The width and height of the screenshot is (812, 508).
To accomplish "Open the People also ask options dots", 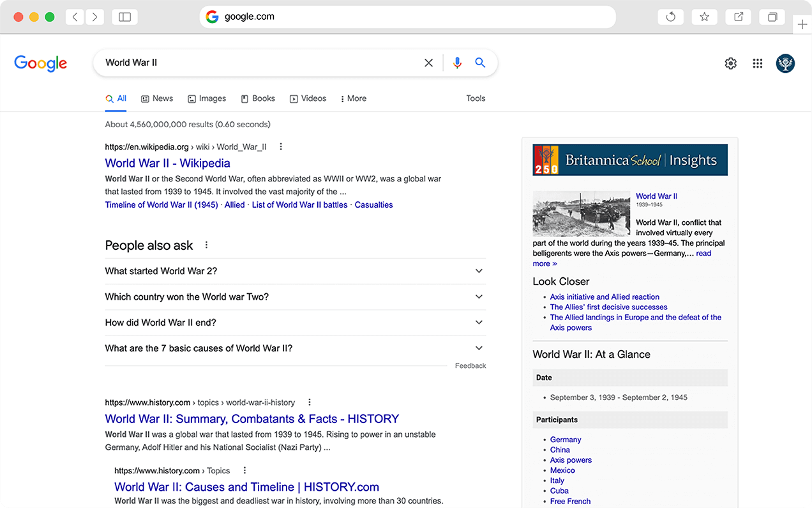I will point(206,245).
